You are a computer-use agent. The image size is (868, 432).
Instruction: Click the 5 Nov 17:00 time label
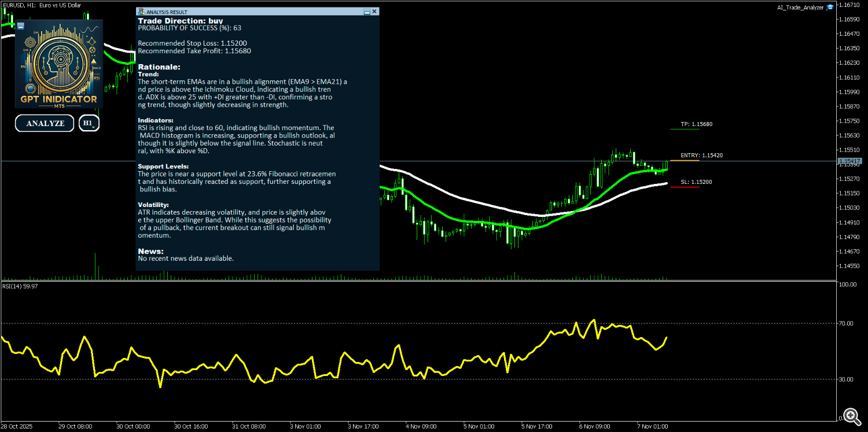[538, 427]
